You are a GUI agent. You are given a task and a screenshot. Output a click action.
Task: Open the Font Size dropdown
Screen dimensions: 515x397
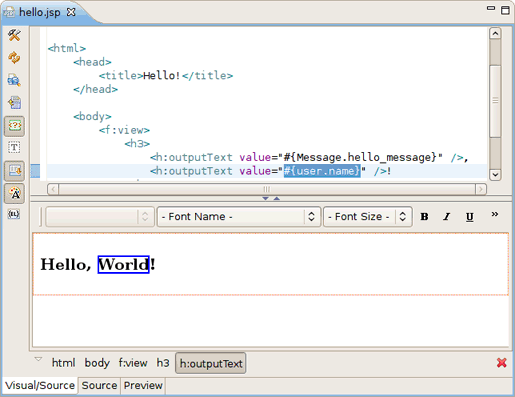[x=368, y=217]
